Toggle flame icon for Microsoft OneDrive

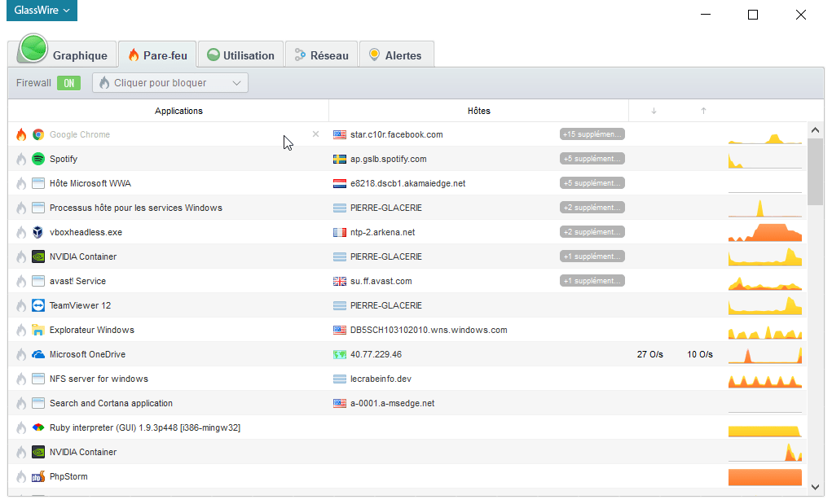pyautogui.click(x=21, y=354)
